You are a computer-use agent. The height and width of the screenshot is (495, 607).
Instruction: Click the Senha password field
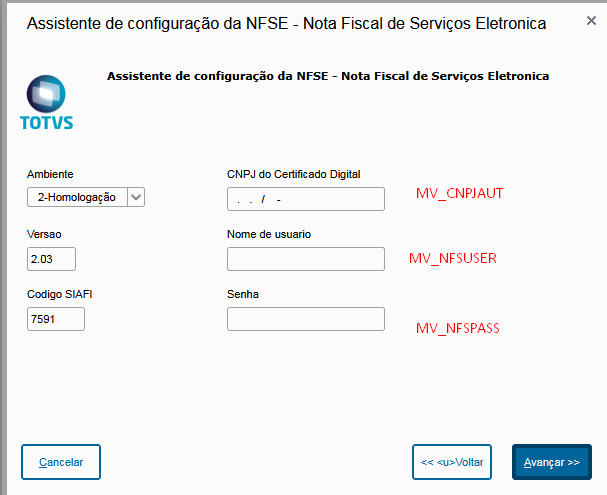pyautogui.click(x=305, y=319)
